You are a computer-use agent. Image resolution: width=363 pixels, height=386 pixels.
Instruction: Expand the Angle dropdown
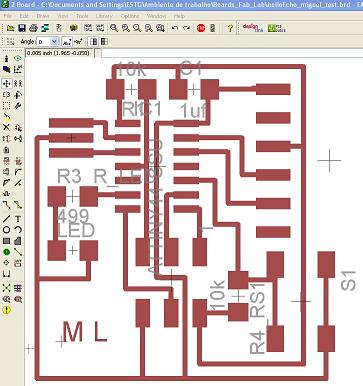click(54, 42)
